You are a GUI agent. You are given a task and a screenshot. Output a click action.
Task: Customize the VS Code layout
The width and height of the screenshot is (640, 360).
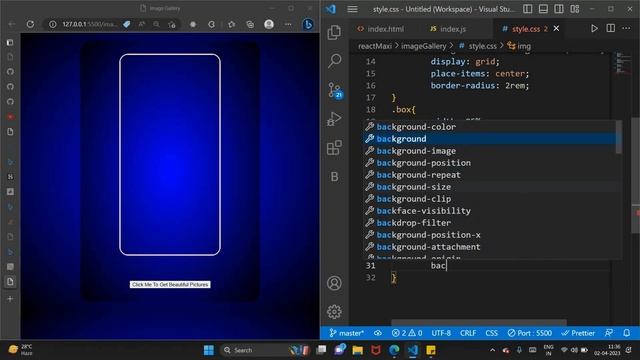[x=575, y=9]
